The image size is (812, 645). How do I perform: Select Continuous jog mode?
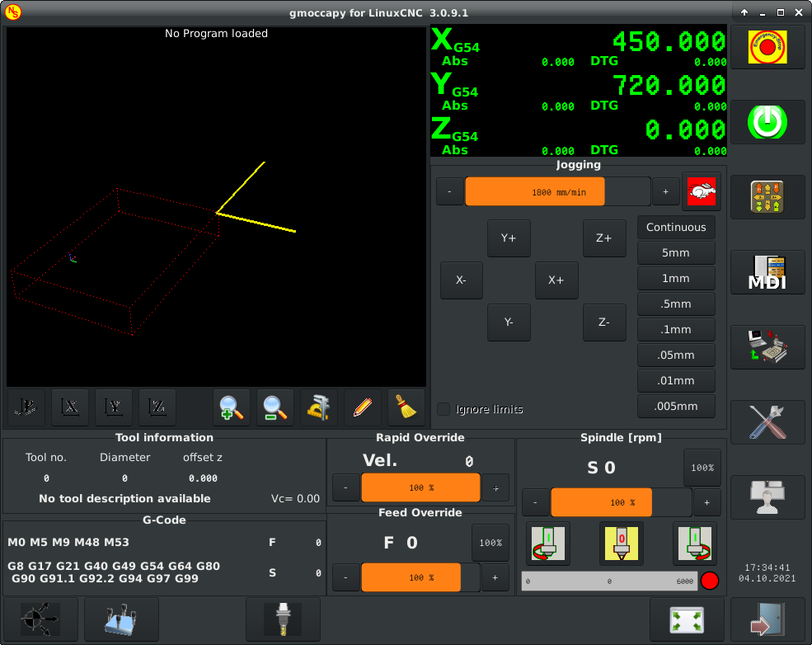[676, 228]
